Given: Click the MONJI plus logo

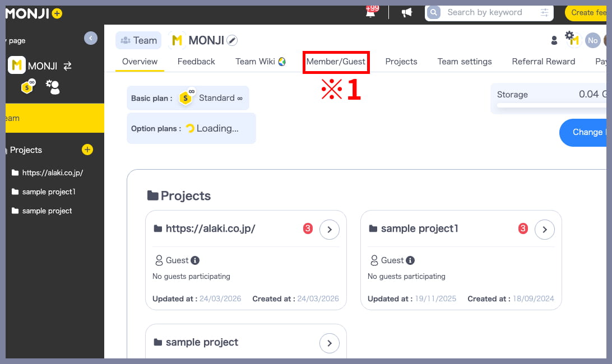Looking at the screenshot, I should 34,13.
